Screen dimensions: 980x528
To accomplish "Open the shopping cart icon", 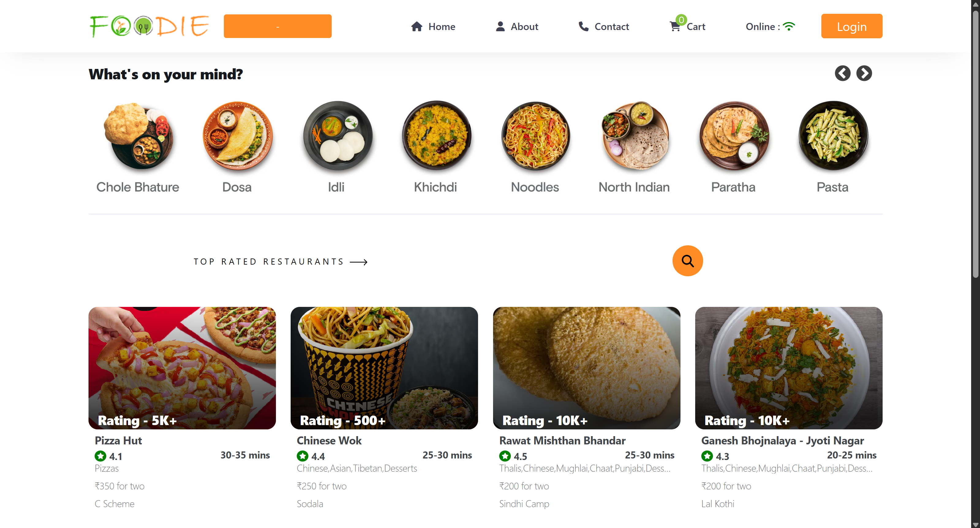I will pyautogui.click(x=675, y=27).
